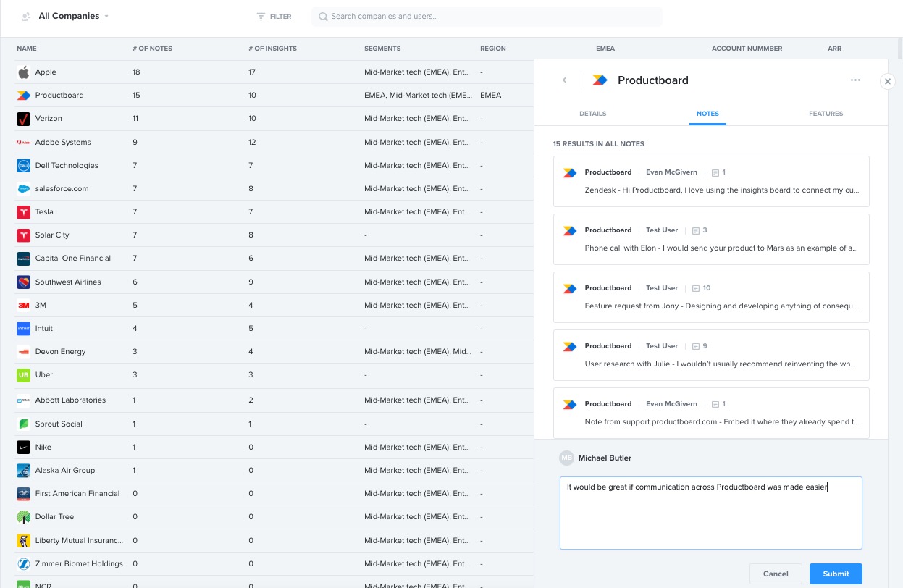This screenshot has width=903, height=588.
Task: Open the All Companies dropdown
Action: 106,16
